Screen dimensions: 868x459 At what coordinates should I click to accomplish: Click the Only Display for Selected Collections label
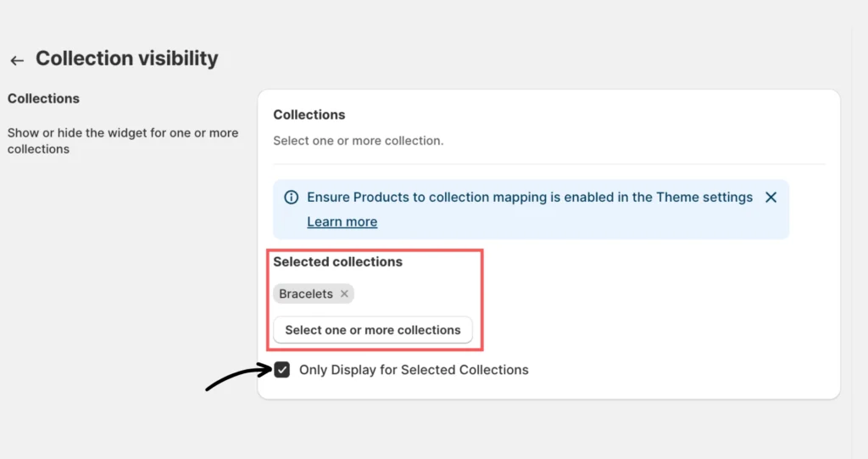(x=414, y=370)
